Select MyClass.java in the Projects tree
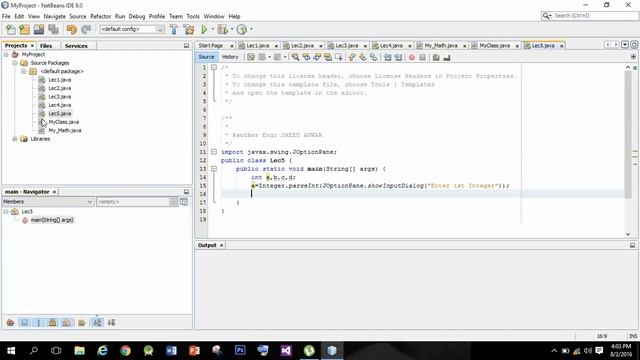The width and height of the screenshot is (640, 360). point(64,122)
